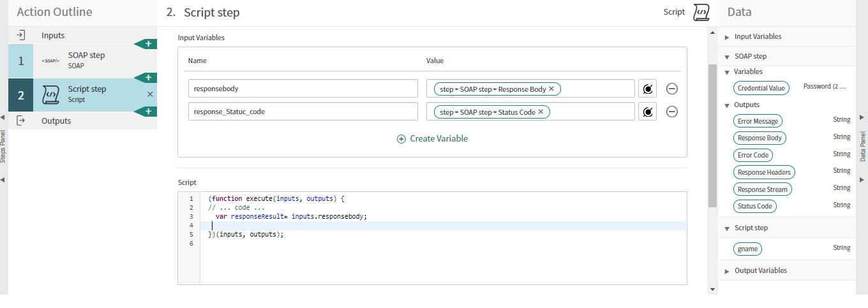This screenshot has width=868, height=308.
Task: Collapse the SOAP step data section
Action: pyautogui.click(x=727, y=57)
